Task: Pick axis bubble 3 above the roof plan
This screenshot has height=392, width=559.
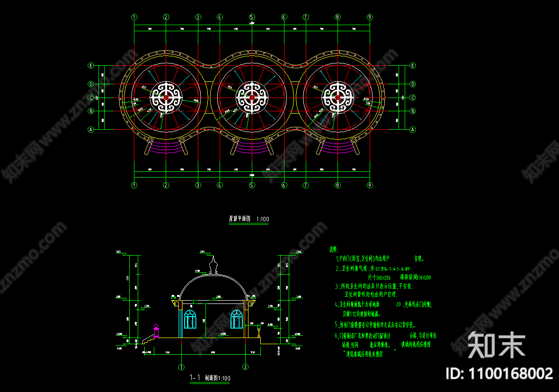Action: (198, 17)
